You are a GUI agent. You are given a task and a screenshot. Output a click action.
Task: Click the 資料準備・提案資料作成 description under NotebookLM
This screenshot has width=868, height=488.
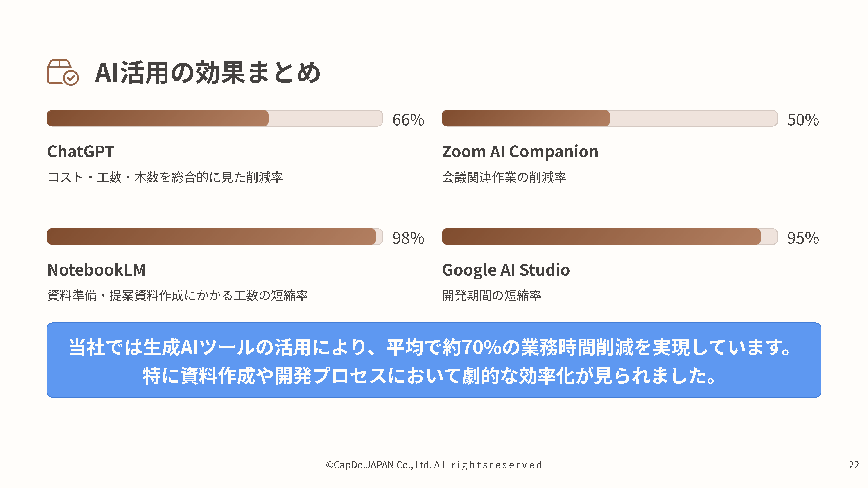[178, 295]
